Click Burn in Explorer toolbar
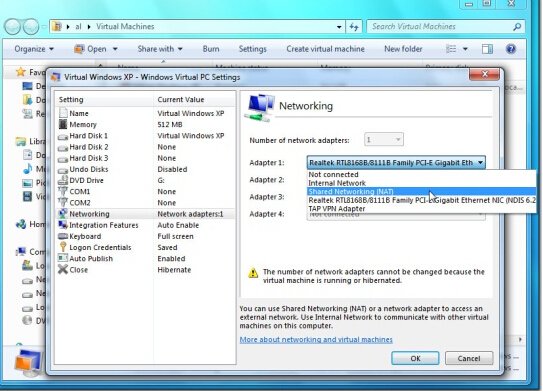The width and height of the screenshot is (543, 391). pyautogui.click(x=211, y=49)
